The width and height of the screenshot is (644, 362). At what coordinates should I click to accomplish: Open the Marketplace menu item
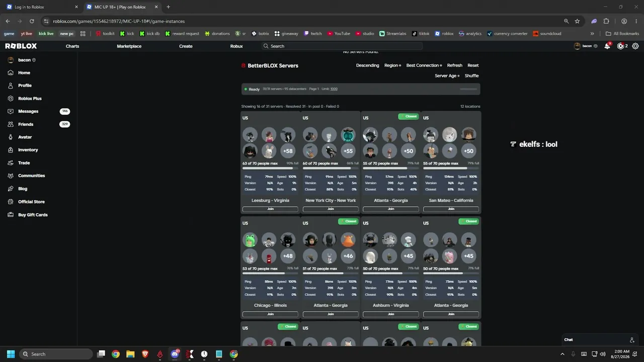pyautogui.click(x=129, y=46)
